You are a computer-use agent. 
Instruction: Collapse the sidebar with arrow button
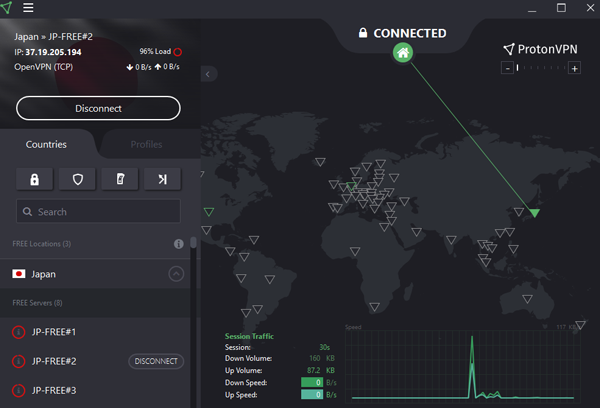[x=209, y=74]
